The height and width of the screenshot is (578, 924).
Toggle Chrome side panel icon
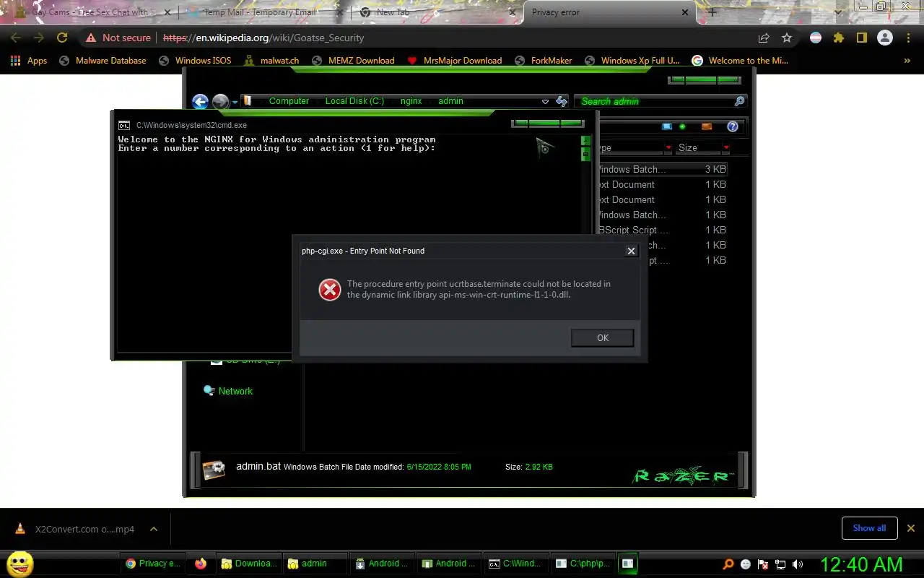click(x=861, y=38)
